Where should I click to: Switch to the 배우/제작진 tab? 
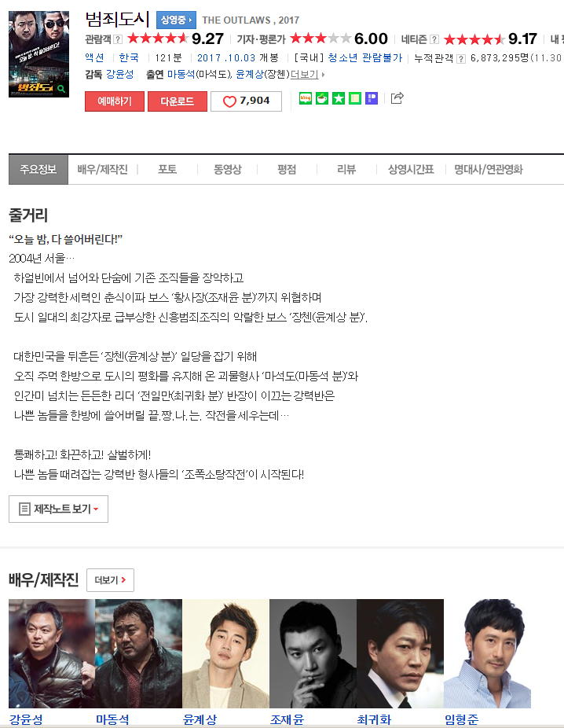(x=102, y=170)
